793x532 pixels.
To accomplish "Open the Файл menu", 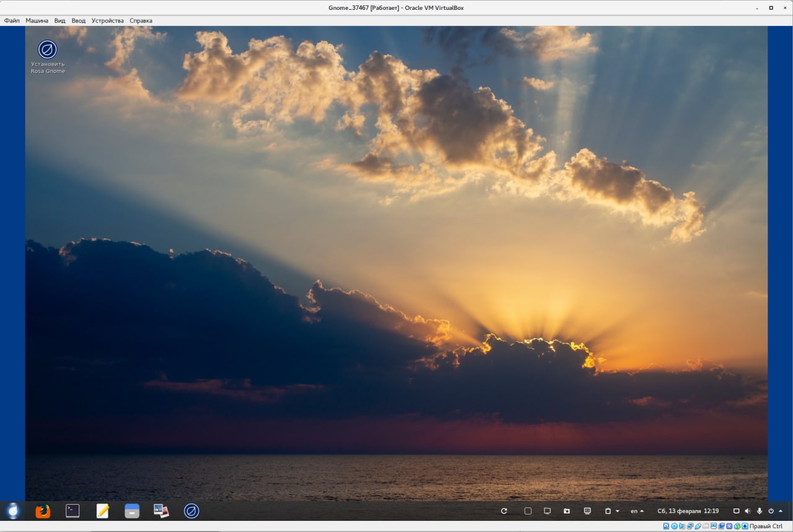I will [x=12, y=20].
